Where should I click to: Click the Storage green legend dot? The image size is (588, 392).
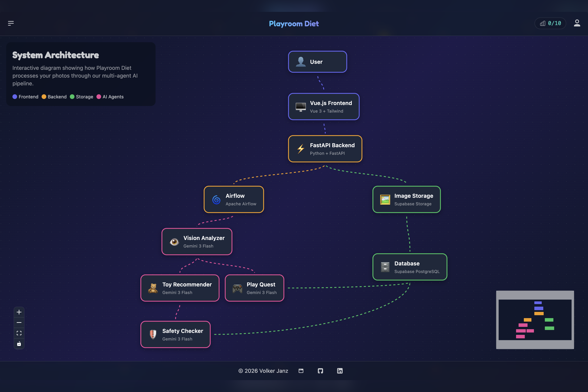(x=72, y=97)
